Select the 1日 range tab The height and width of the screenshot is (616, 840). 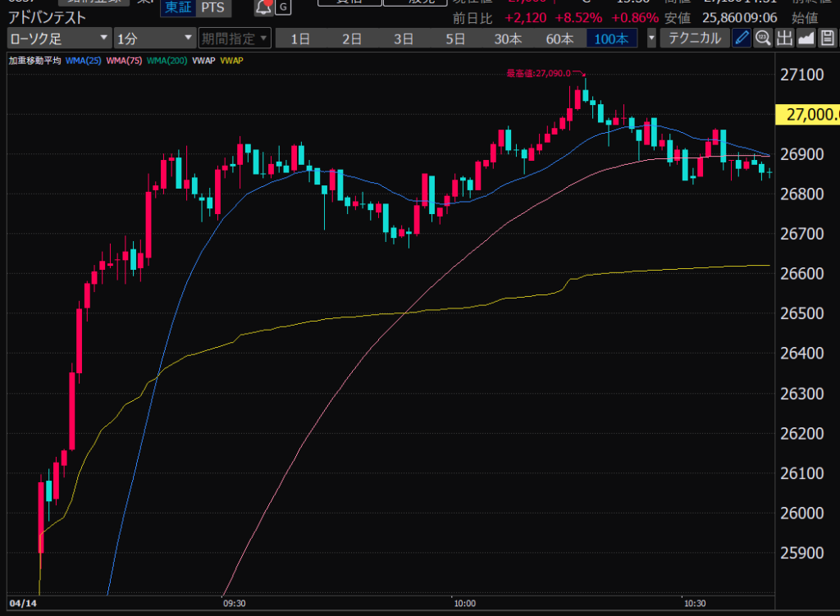[300, 38]
